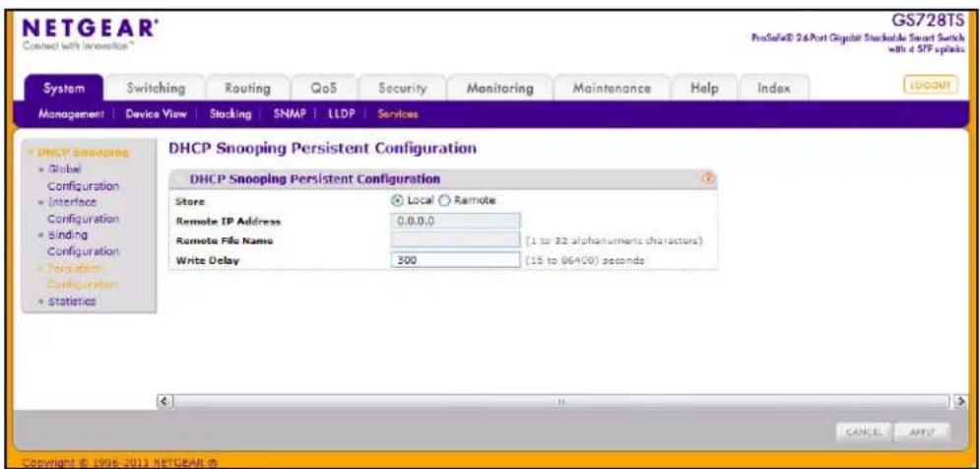The width and height of the screenshot is (980, 469).
Task: Click the LOGOUT button
Action: coord(930,85)
